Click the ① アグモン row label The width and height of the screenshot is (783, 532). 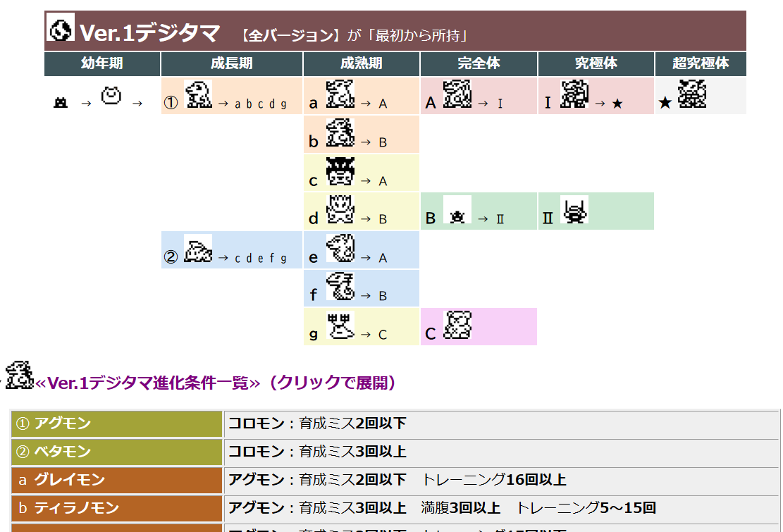pos(117,423)
